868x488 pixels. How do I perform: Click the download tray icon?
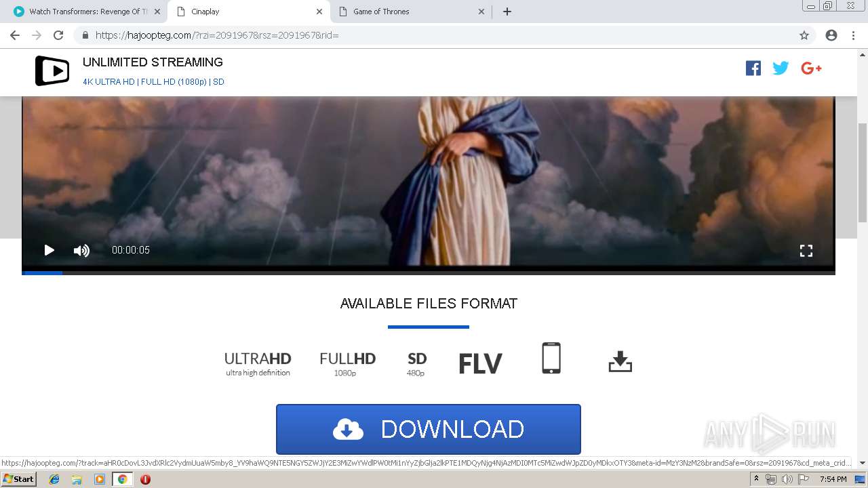(620, 361)
